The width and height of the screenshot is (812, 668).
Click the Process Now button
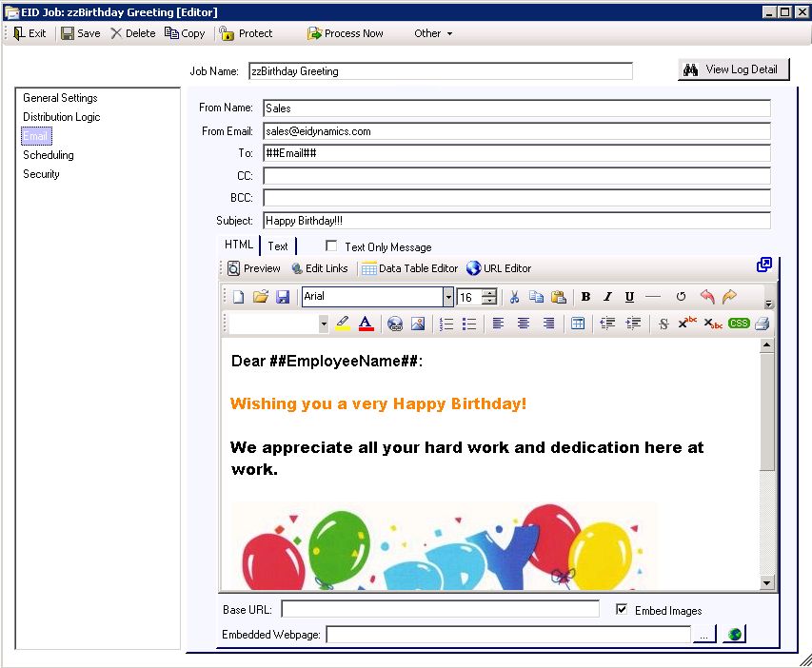pos(346,33)
